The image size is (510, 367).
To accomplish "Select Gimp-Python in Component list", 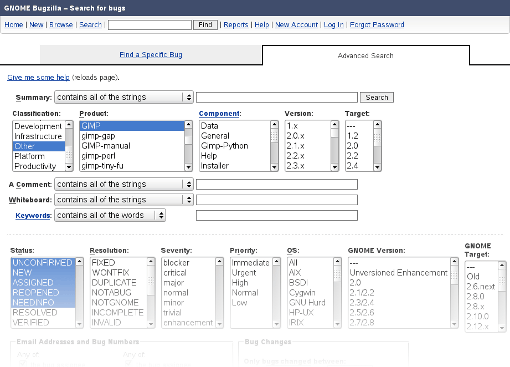I will pyautogui.click(x=235, y=146).
